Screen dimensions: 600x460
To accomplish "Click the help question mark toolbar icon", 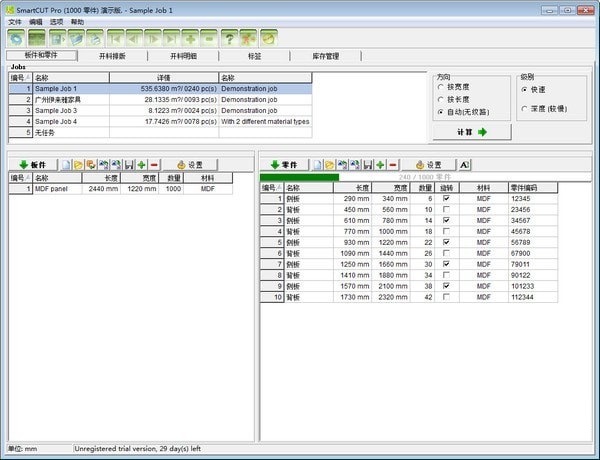I will coord(227,37).
